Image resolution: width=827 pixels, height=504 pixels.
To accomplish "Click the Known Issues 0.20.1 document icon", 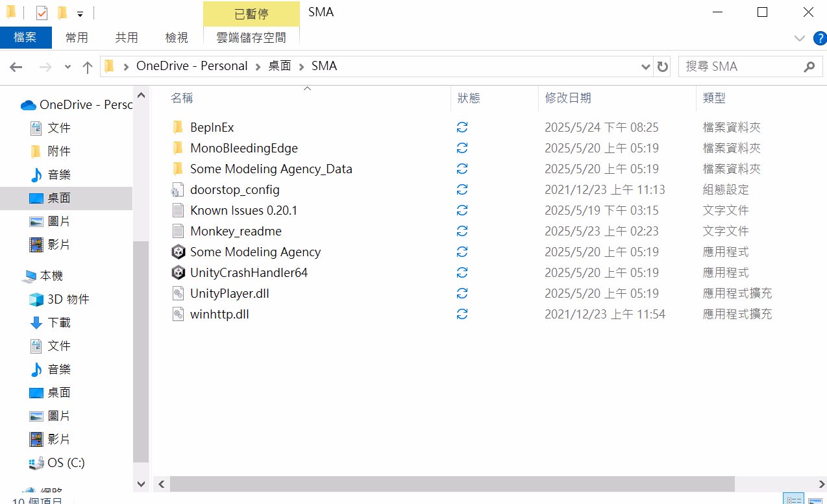I will 178,210.
